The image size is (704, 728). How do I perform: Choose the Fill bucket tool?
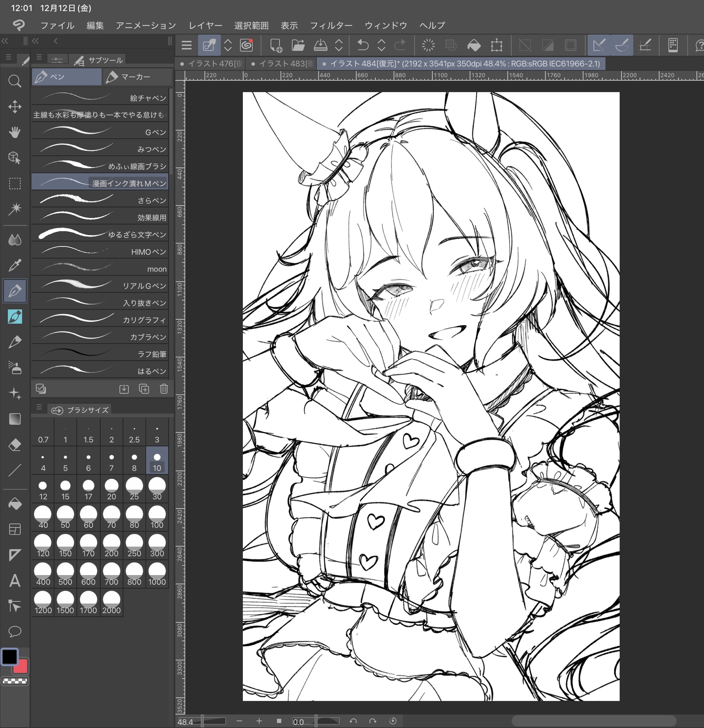tap(15, 504)
